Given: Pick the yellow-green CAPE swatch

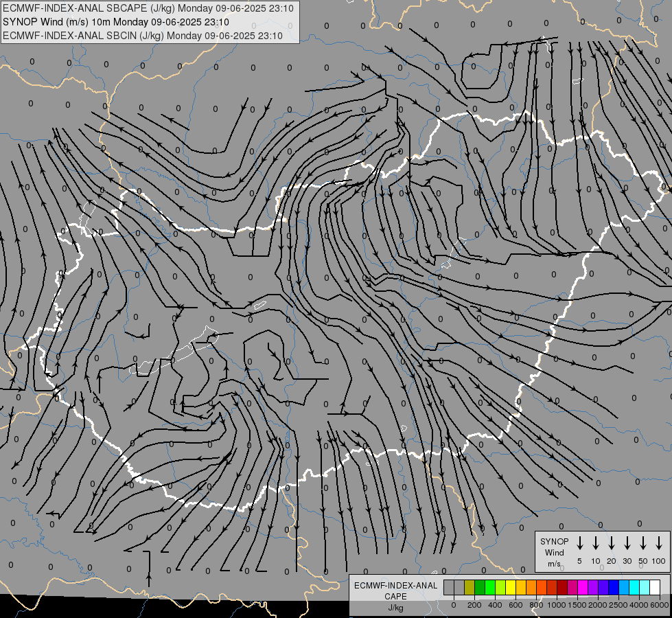Looking at the screenshot, I should pyautogui.click(x=500, y=588).
